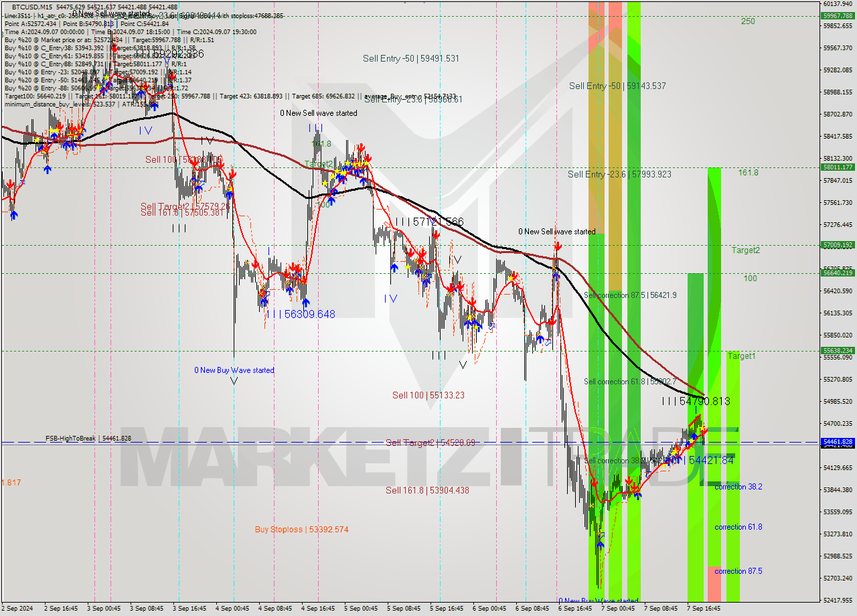This screenshot has height=616, width=857.
Task: Select blue 'correction 38.2' label
Action: pyautogui.click(x=738, y=487)
